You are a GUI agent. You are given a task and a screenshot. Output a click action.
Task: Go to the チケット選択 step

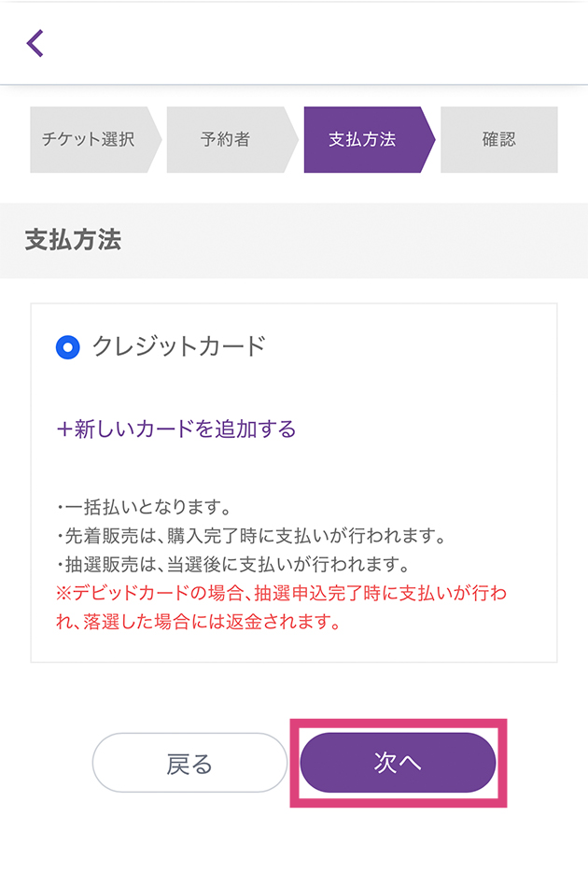(89, 140)
